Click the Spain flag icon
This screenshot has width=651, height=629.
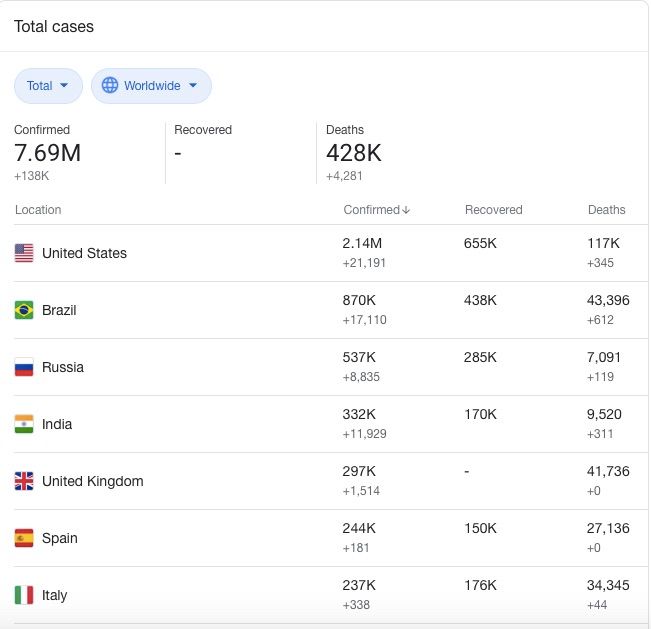(24, 538)
